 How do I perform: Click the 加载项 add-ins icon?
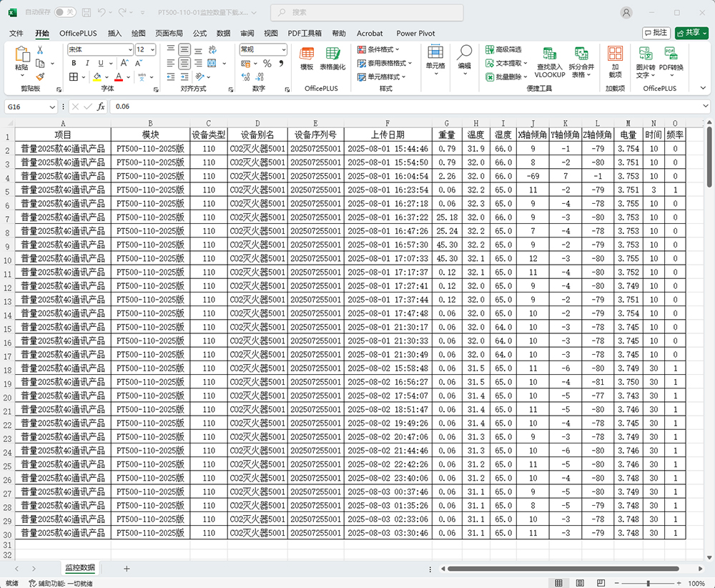(x=614, y=62)
